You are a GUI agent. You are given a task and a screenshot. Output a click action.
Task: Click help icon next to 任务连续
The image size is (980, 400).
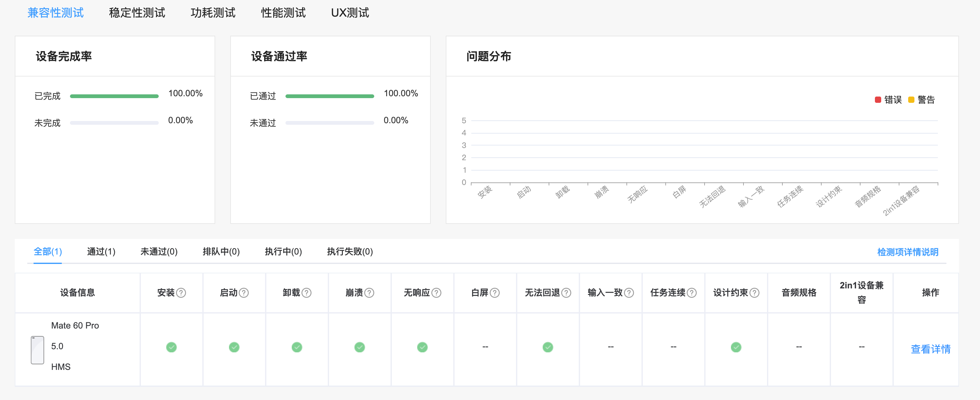692,292
